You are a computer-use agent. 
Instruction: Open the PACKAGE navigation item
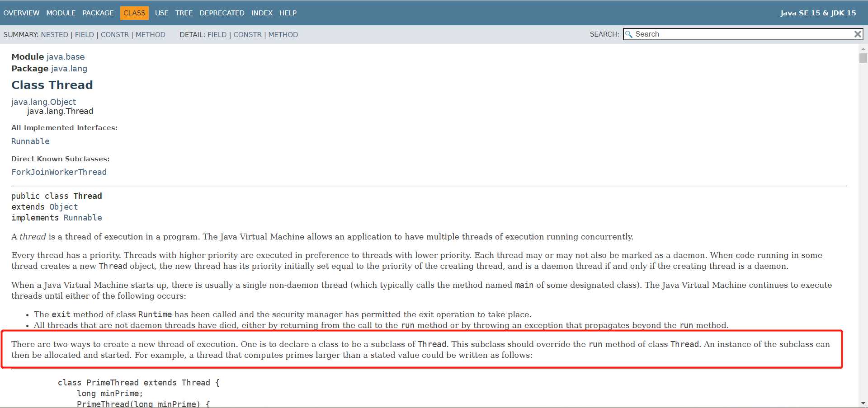98,13
